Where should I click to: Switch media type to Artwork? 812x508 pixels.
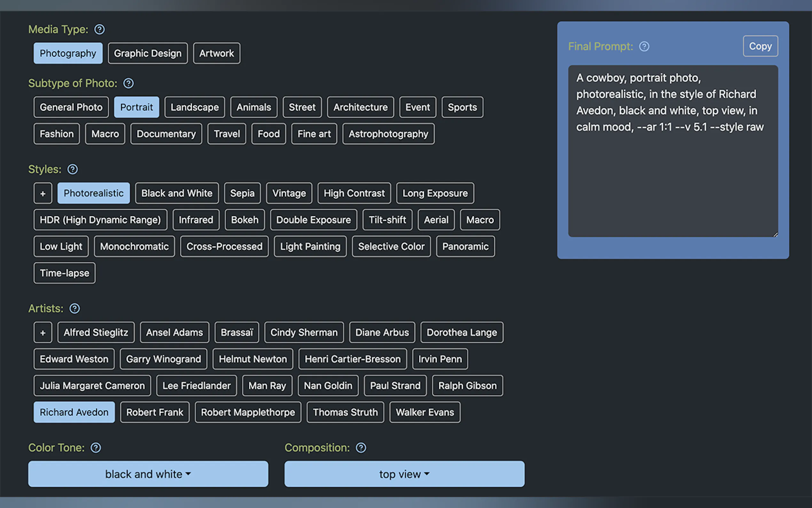[216, 53]
